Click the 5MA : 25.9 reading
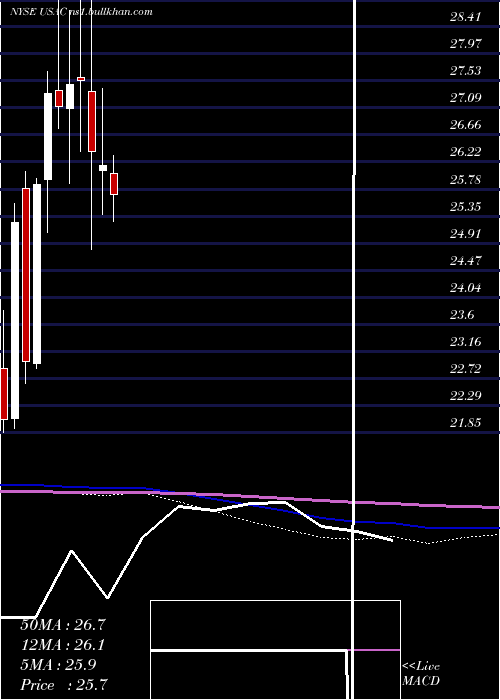This screenshot has width=500, height=700. 58,665
